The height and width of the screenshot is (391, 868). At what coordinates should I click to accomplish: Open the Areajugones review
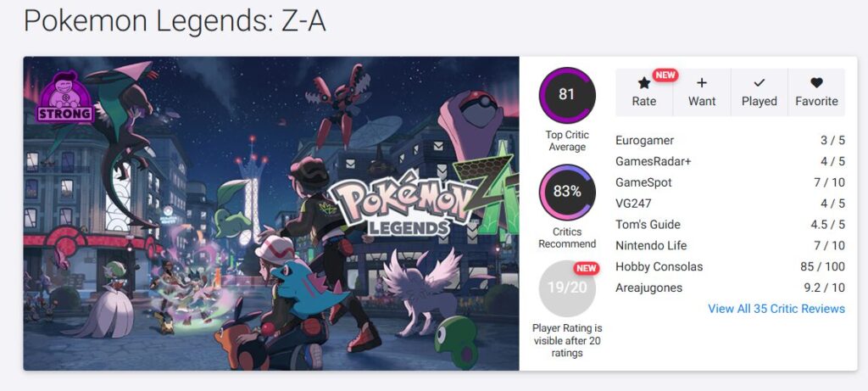click(x=648, y=288)
